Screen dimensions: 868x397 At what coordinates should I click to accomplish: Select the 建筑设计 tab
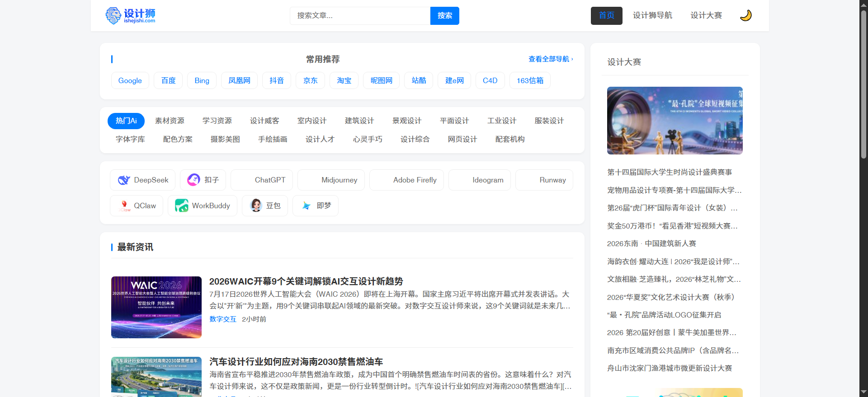(359, 121)
